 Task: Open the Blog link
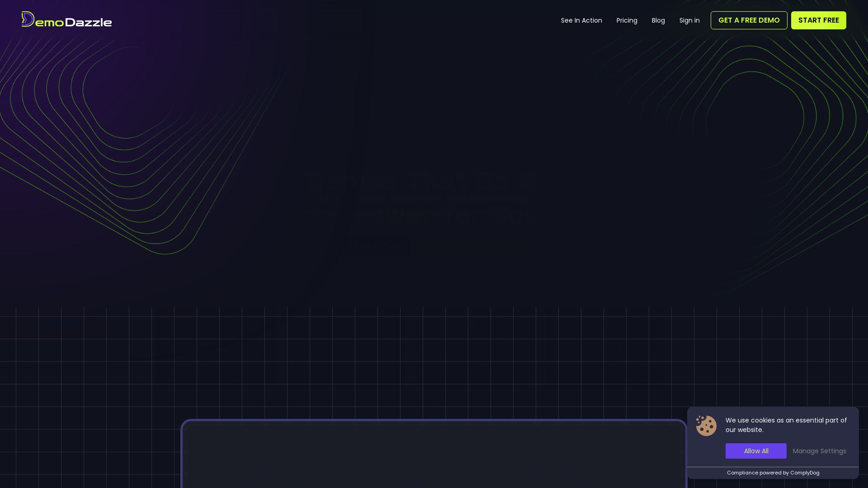click(x=658, y=20)
